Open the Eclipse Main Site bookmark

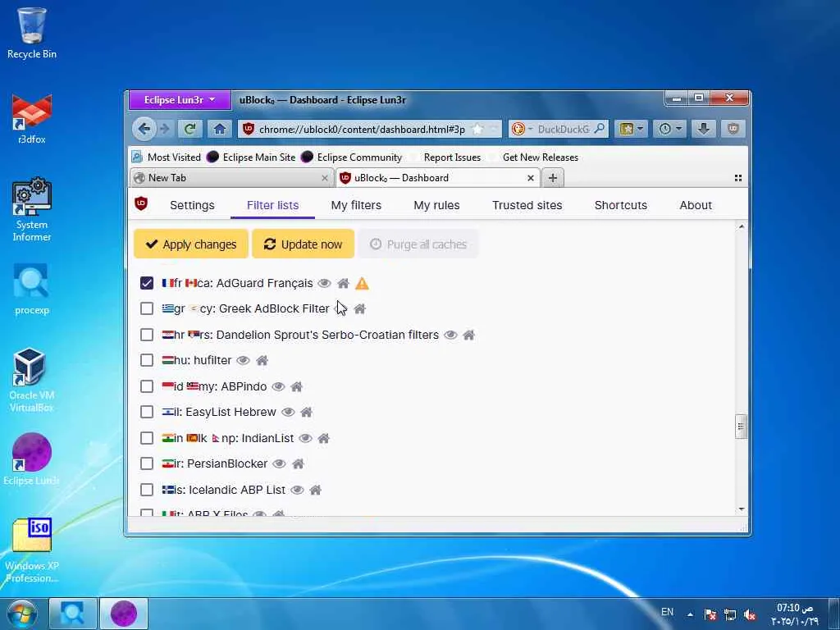pos(251,157)
